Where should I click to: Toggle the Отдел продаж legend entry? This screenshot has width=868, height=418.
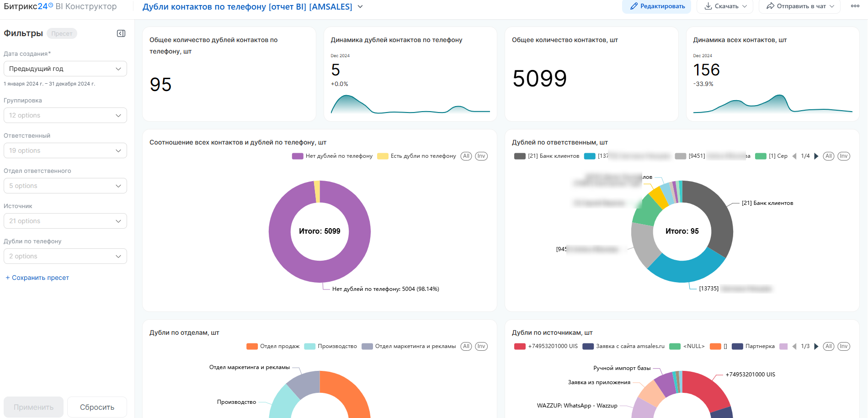click(x=273, y=346)
